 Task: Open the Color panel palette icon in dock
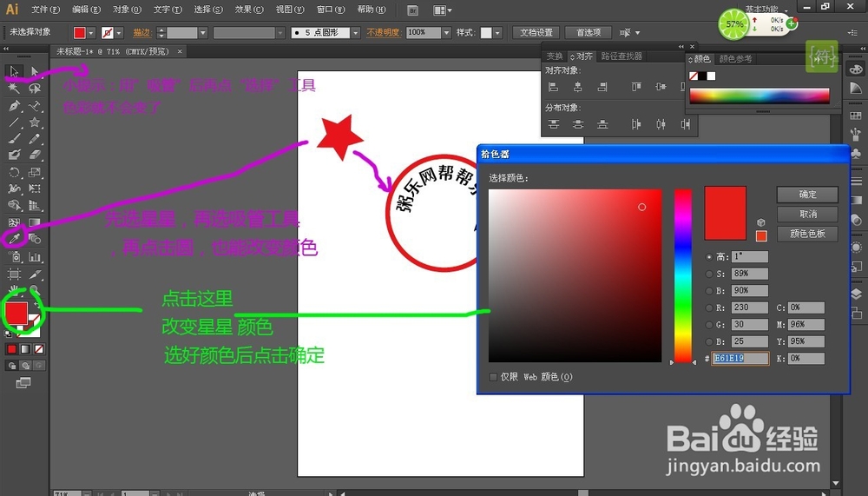tap(856, 69)
